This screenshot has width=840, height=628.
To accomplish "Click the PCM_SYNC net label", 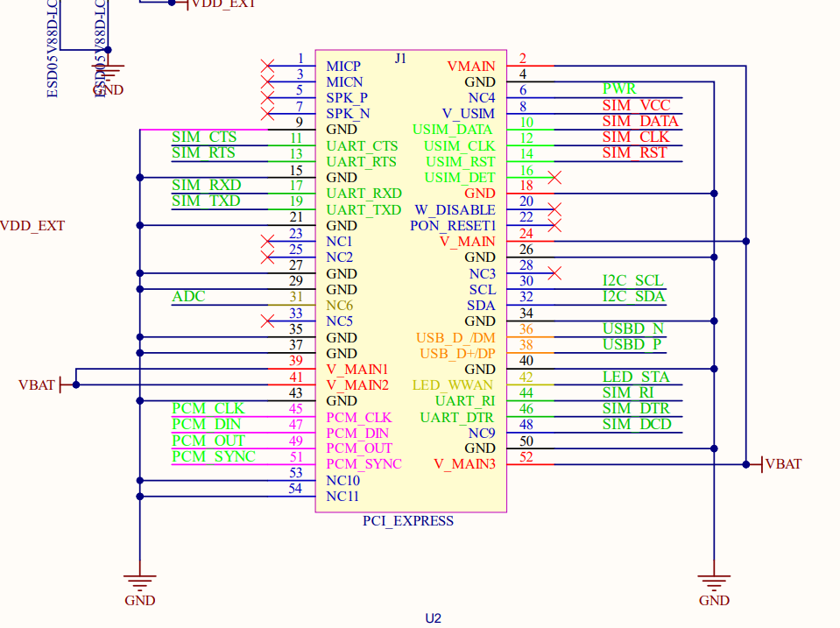I will [214, 457].
